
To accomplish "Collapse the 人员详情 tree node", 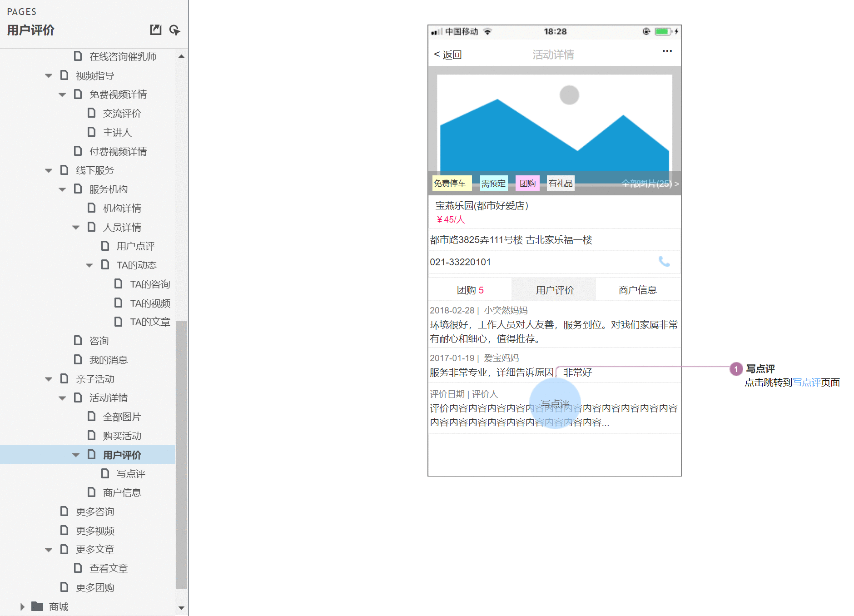I will pos(76,227).
